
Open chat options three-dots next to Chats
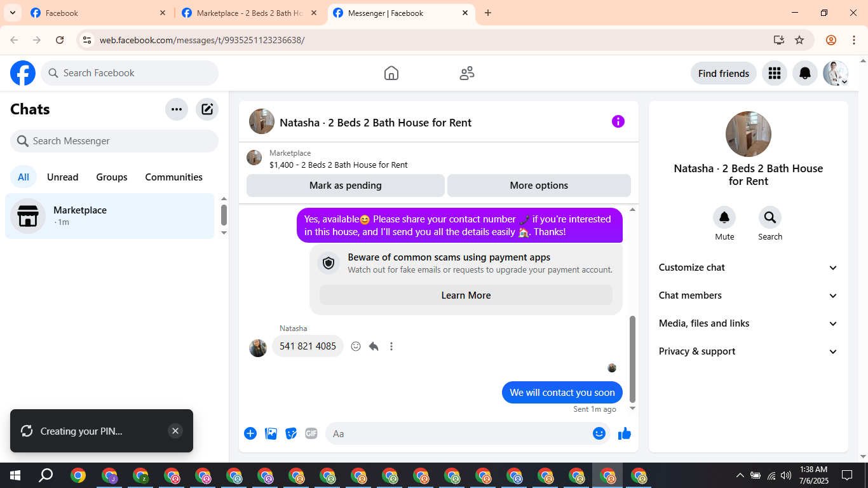[177, 109]
